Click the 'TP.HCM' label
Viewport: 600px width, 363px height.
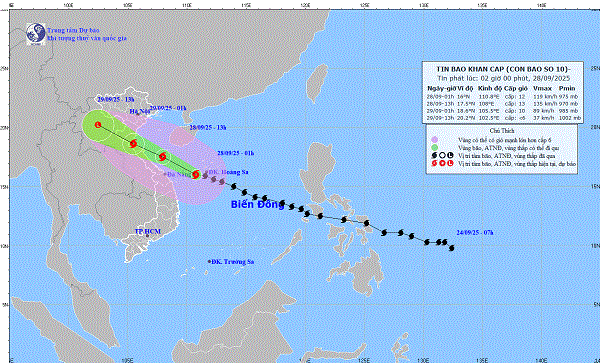coord(148,231)
